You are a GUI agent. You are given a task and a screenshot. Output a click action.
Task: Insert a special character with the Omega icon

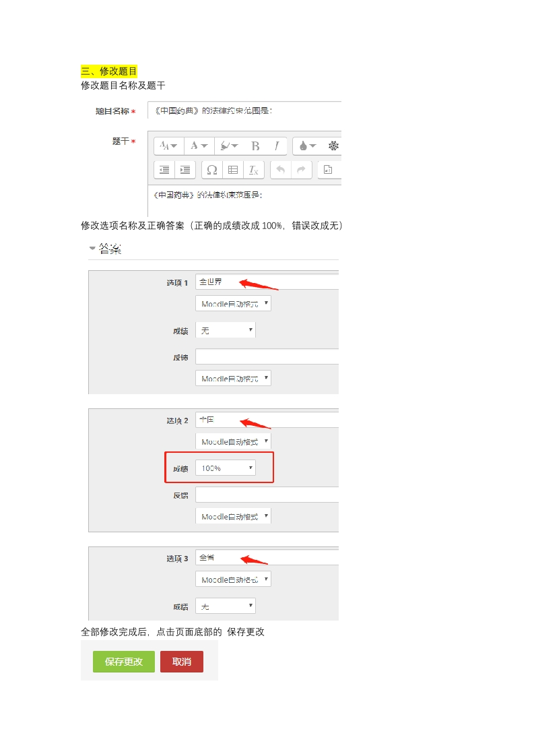[211, 170]
